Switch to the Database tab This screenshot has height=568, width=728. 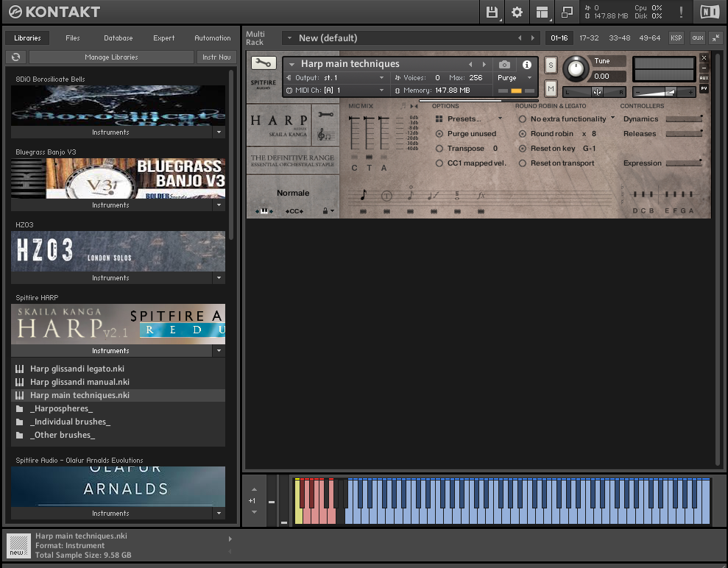(x=119, y=38)
